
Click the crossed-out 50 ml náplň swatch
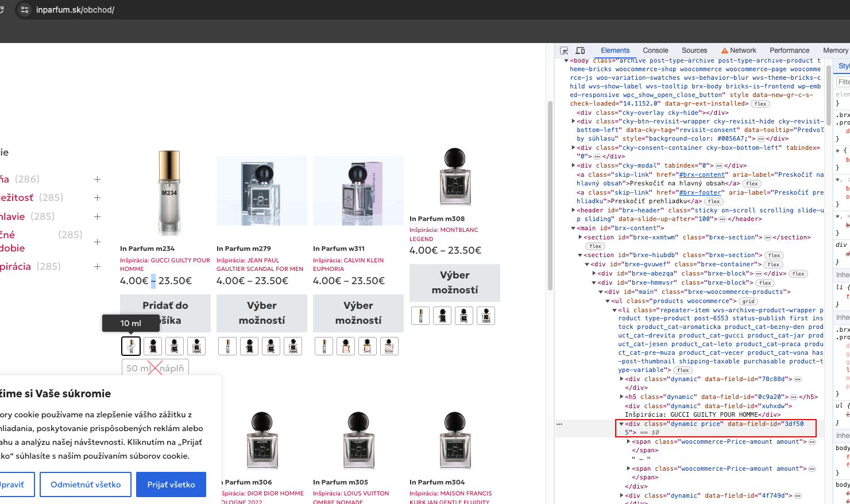[155, 368]
